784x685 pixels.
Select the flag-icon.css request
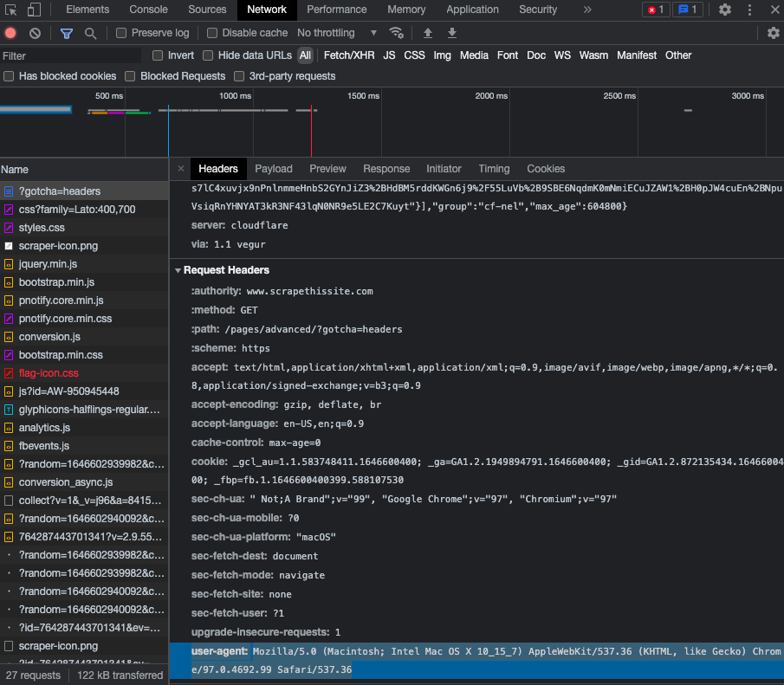(49, 373)
